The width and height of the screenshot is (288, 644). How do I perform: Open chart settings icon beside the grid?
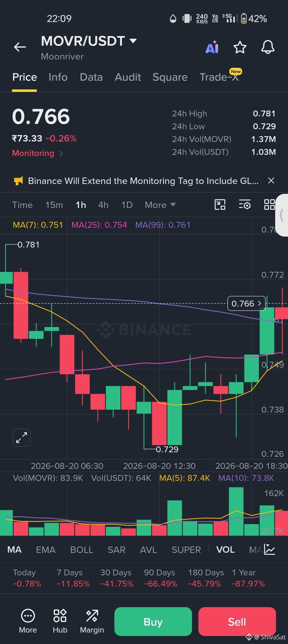[x=245, y=205]
